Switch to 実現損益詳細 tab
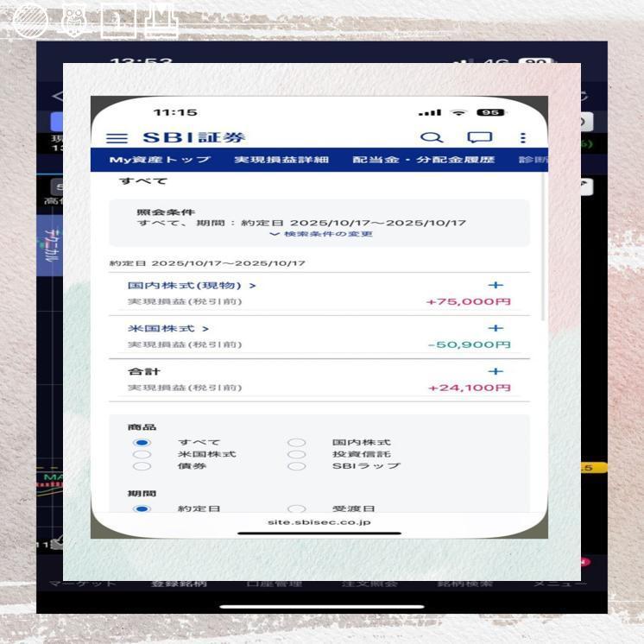644x644 pixels. click(x=281, y=160)
